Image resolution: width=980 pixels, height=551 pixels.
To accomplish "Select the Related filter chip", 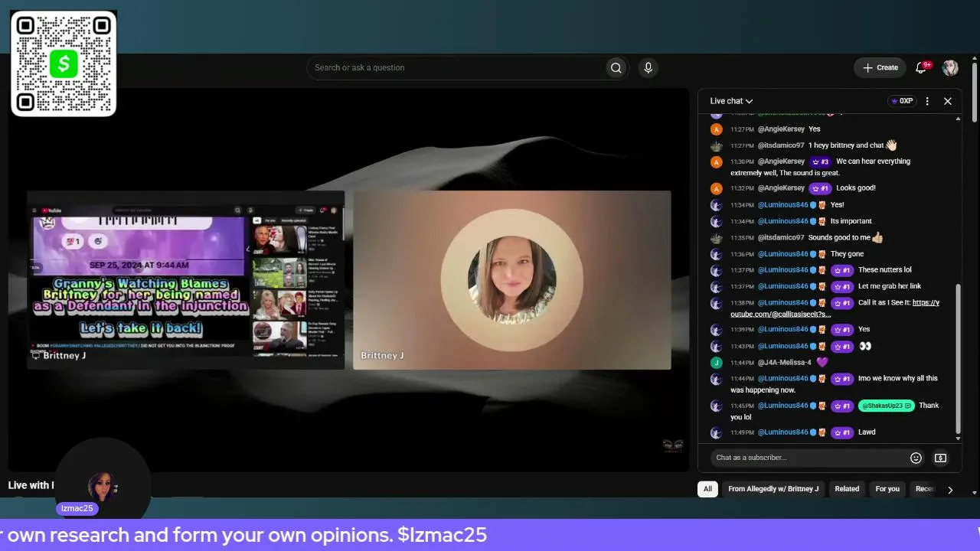I will click(x=847, y=489).
